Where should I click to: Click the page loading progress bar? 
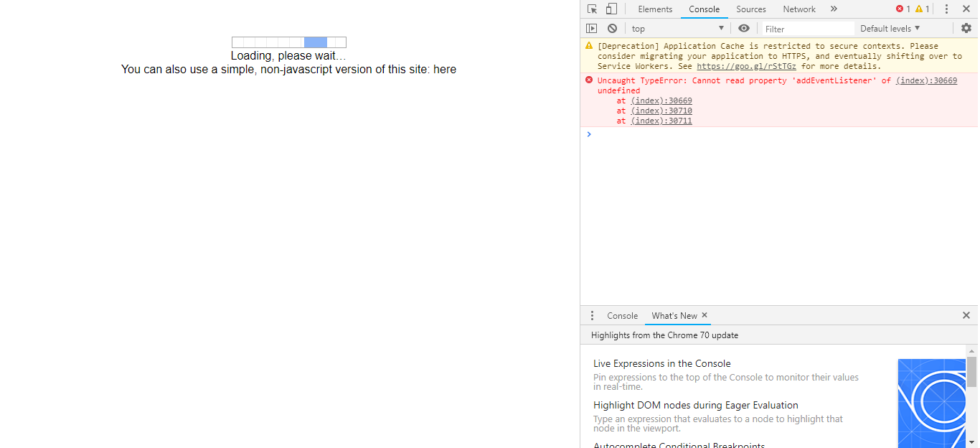coord(289,42)
